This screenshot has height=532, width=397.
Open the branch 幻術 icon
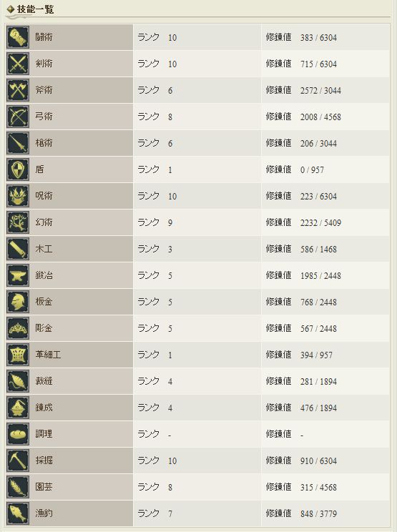click(18, 222)
